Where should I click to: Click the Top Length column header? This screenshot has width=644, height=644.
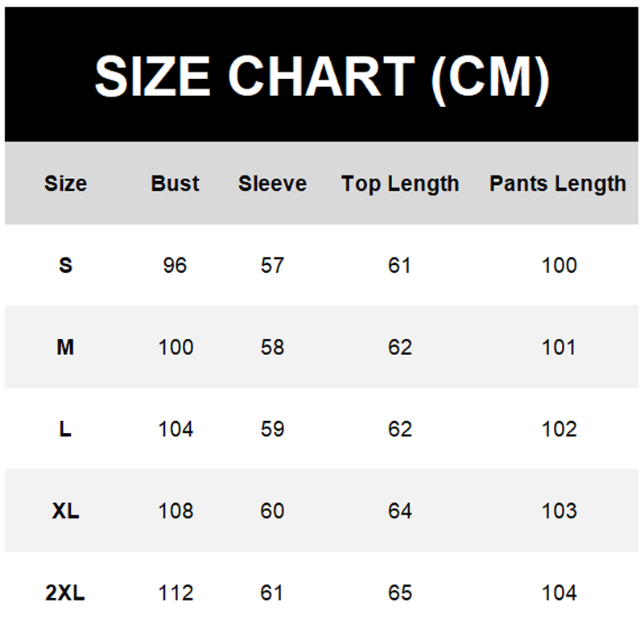click(x=400, y=184)
